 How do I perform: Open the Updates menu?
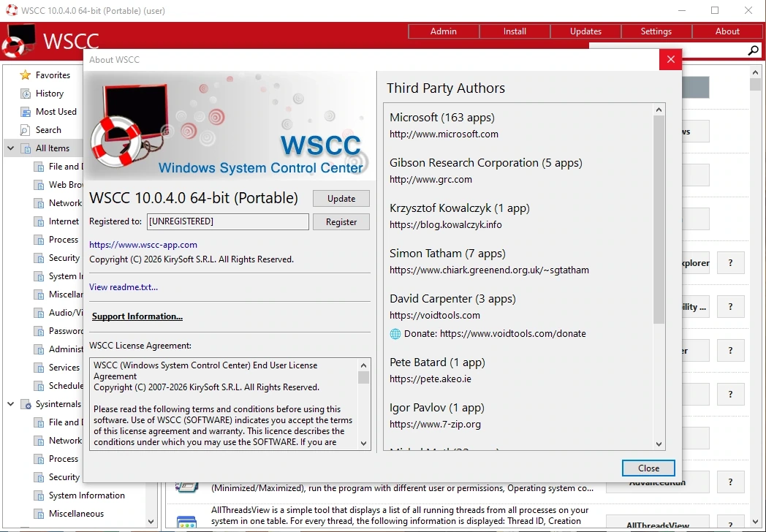(585, 31)
